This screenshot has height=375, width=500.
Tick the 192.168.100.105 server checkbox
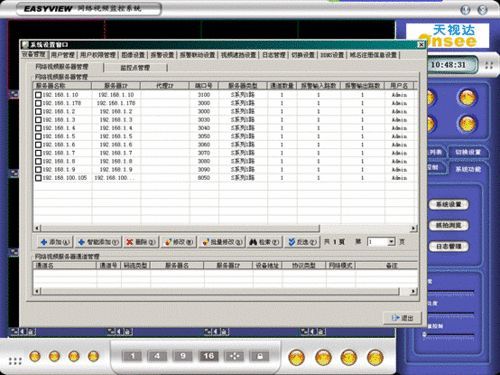click(x=38, y=178)
